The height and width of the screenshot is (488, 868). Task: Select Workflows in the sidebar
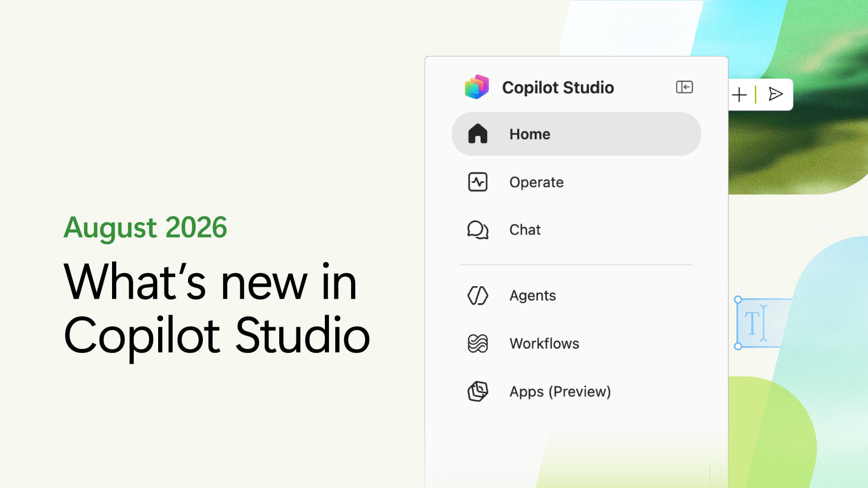click(x=576, y=343)
